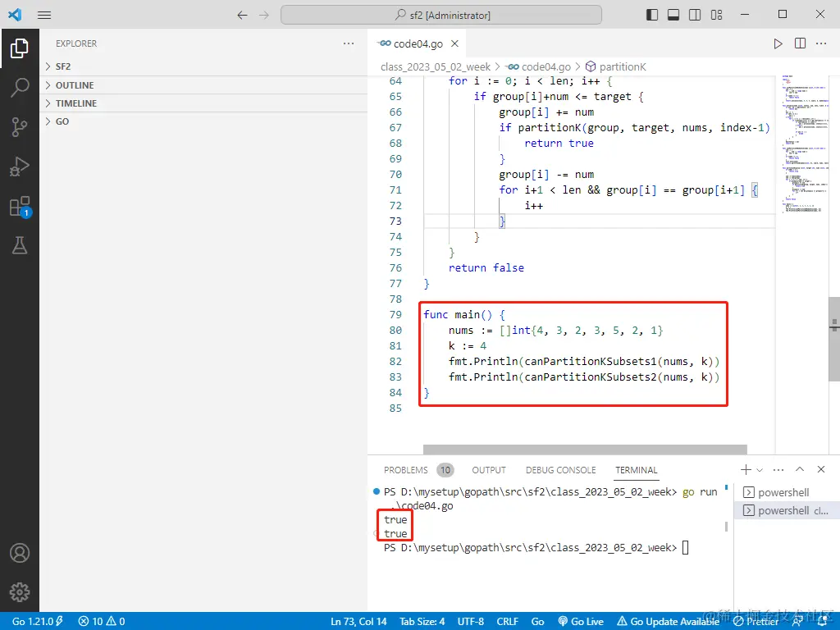Open notifications bell in status bar
Viewport: 840px width, 630px height.
822,621
